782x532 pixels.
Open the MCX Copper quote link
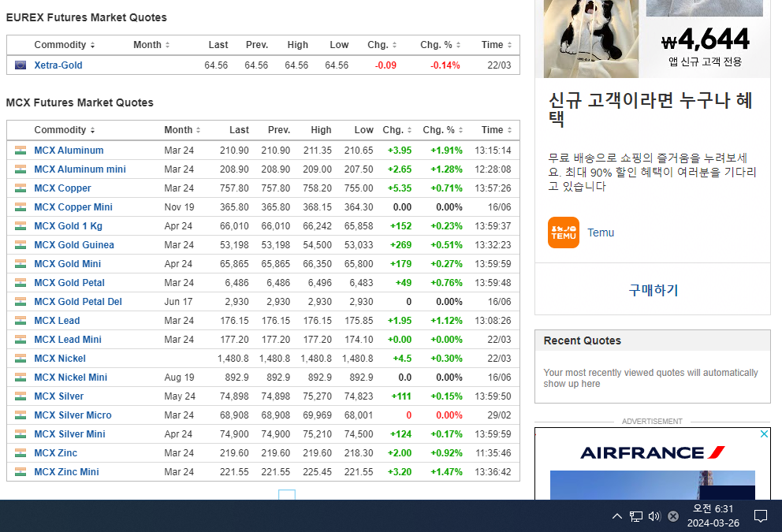coord(62,188)
